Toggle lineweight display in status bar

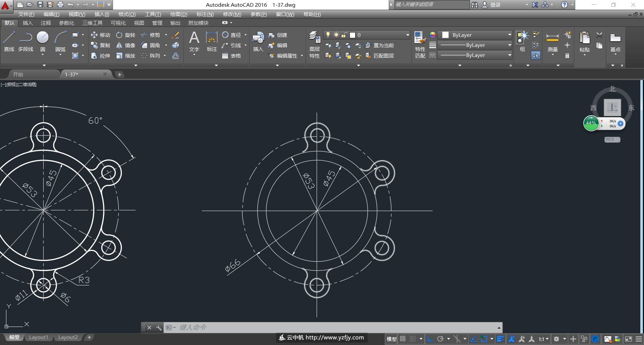coord(500,339)
